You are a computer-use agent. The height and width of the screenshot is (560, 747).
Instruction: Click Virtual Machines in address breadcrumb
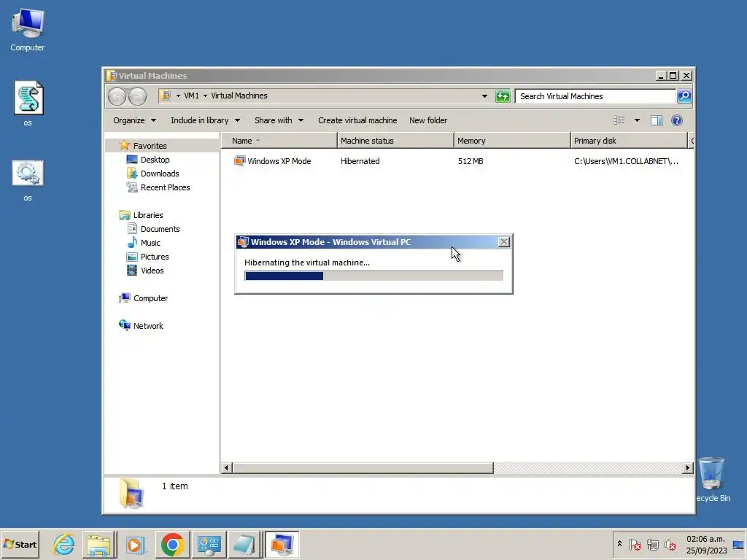pos(239,96)
